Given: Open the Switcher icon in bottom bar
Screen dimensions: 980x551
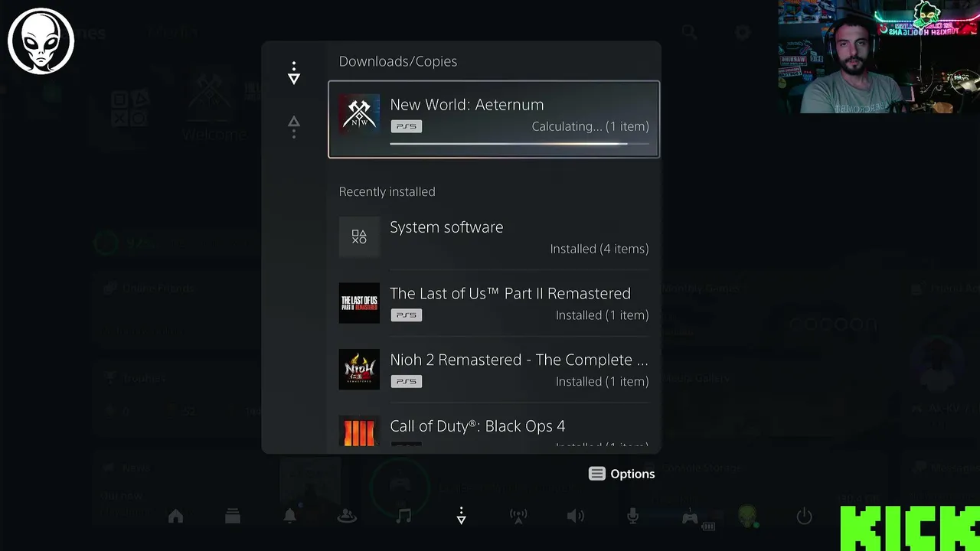Looking at the screenshot, I should pyautogui.click(x=233, y=517).
